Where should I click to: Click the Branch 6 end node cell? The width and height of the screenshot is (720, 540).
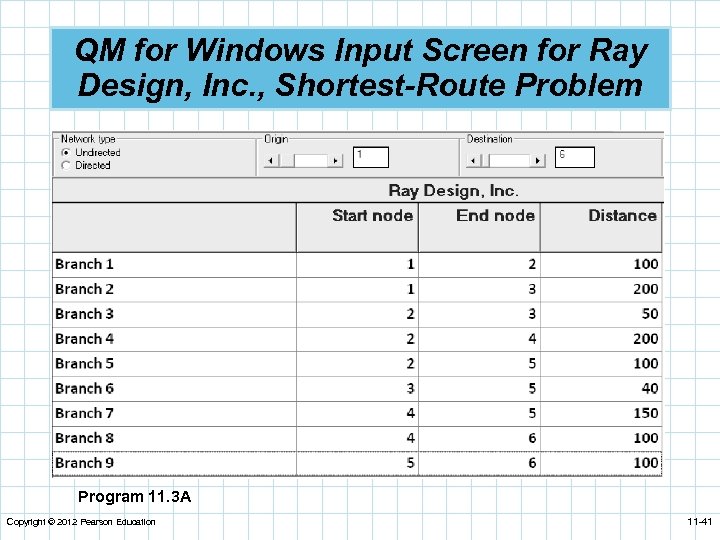(x=479, y=388)
